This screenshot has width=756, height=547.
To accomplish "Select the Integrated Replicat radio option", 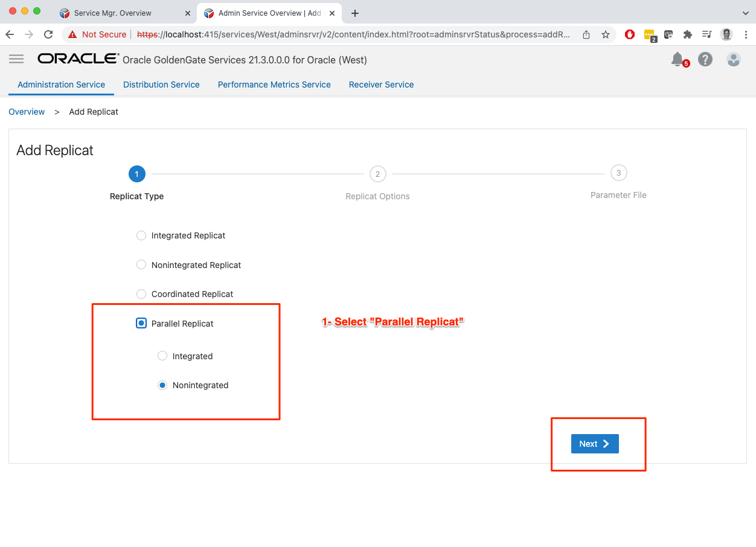I will tap(141, 235).
